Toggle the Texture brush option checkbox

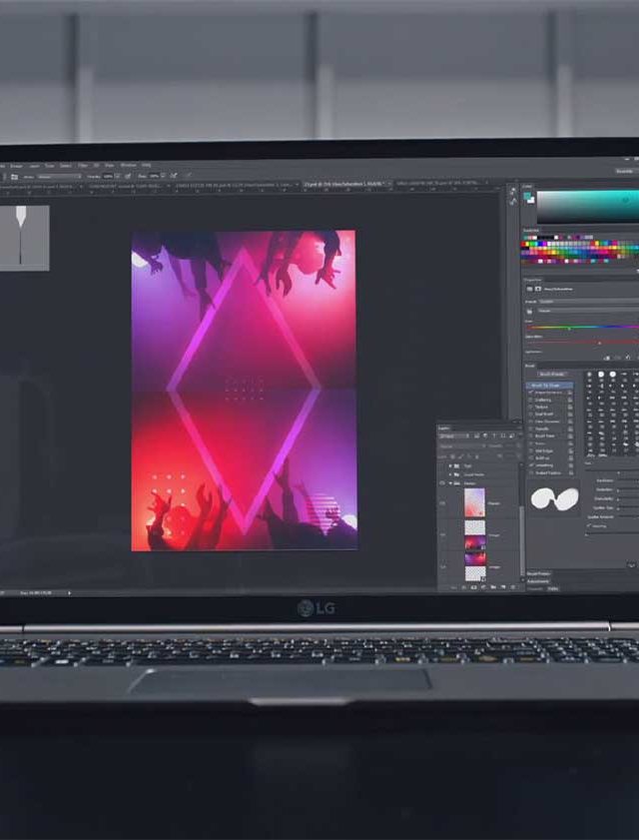531,408
